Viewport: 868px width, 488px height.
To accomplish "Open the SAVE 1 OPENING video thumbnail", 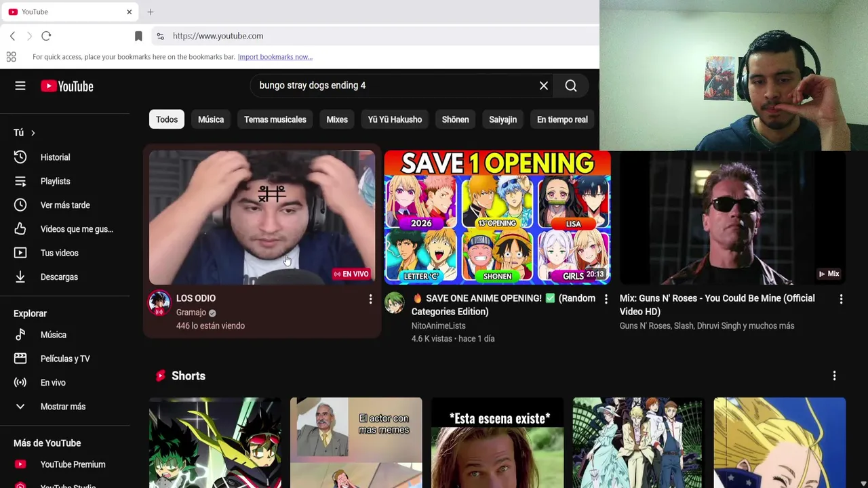I will click(497, 218).
